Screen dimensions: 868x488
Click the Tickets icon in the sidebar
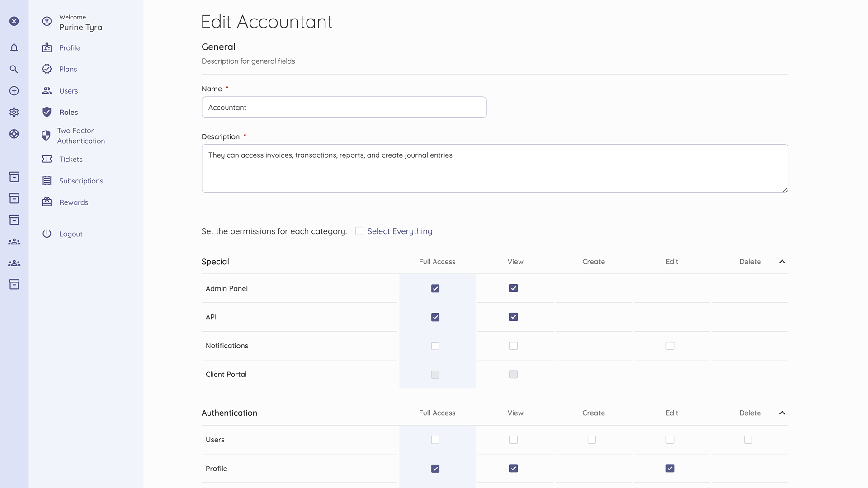pyautogui.click(x=47, y=159)
